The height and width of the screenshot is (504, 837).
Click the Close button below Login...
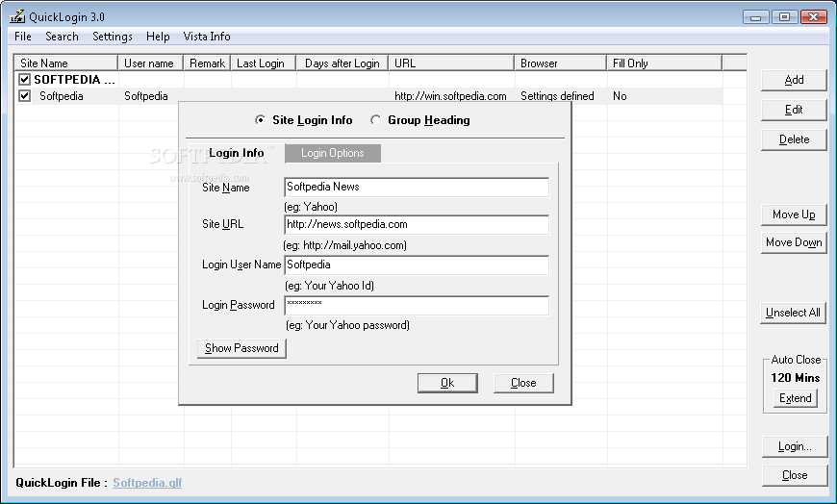pyautogui.click(x=795, y=476)
